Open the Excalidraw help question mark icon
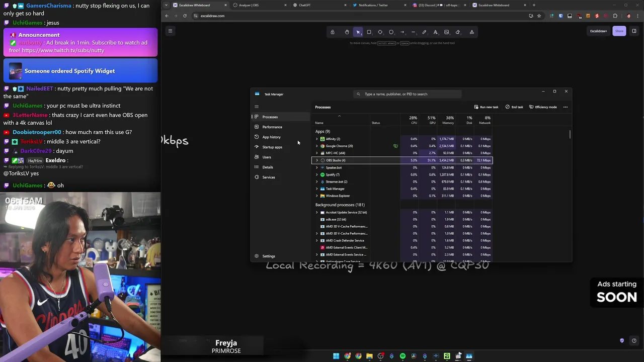Image resolution: width=644 pixels, height=362 pixels. click(x=634, y=340)
